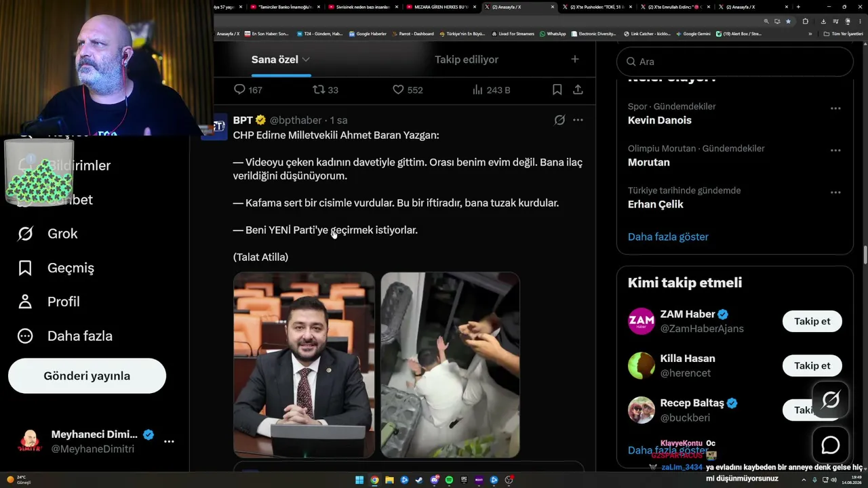Share the post via the share icon

[x=578, y=89]
